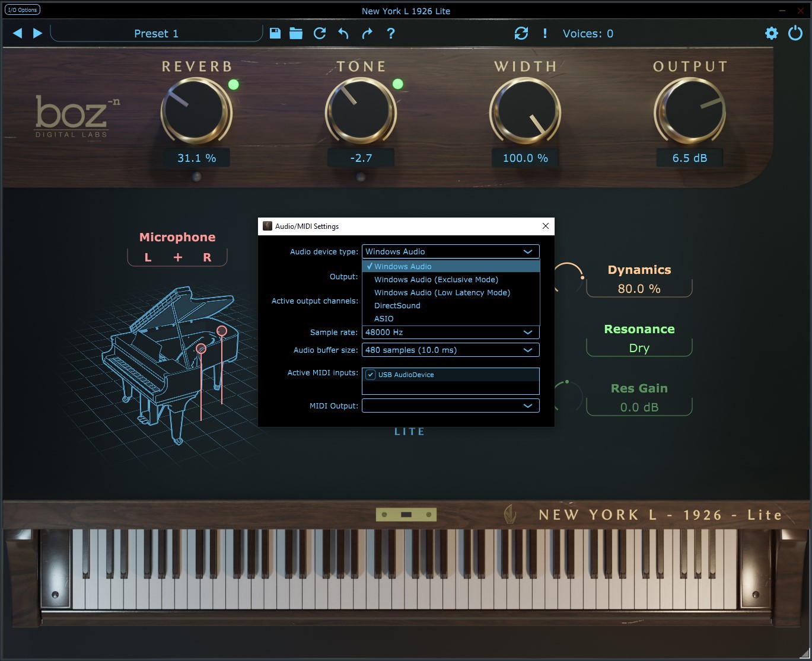The image size is (812, 661).
Task: Toggle the green Reverb enable LED
Action: pos(234,84)
